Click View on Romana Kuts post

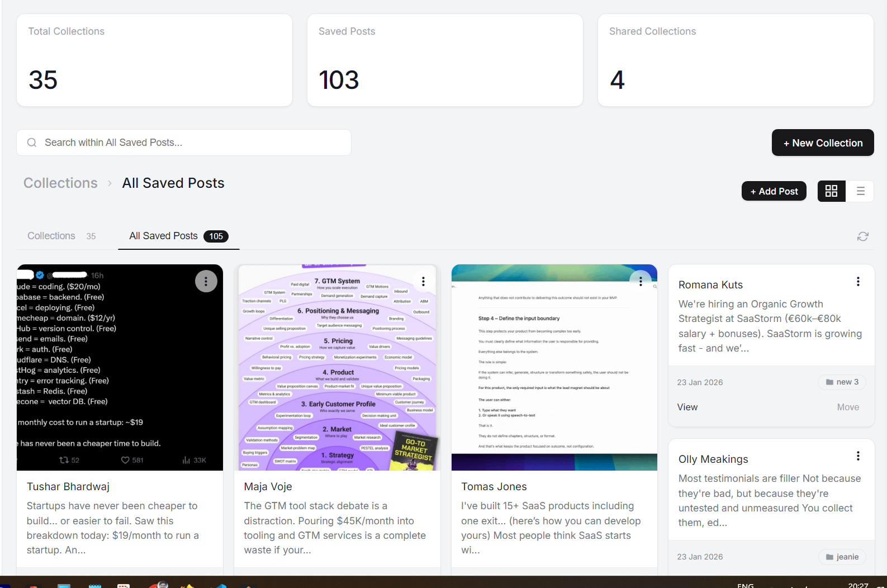click(687, 407)
